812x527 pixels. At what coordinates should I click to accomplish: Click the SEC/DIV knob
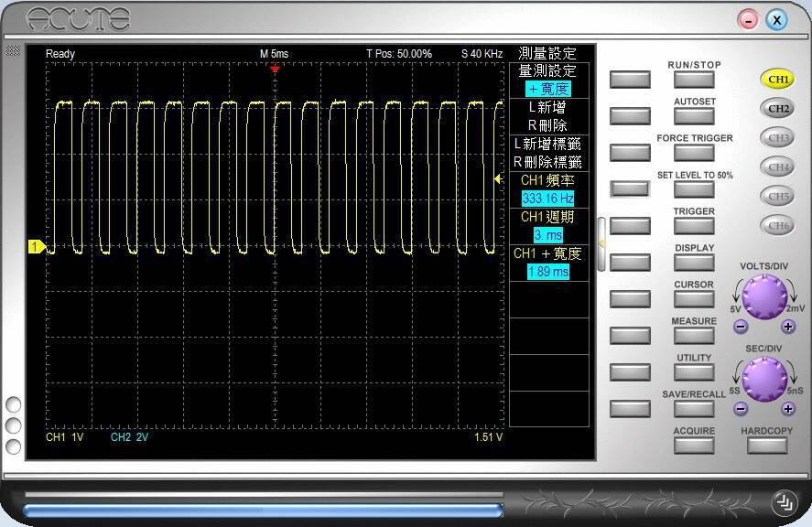point(765,379)
